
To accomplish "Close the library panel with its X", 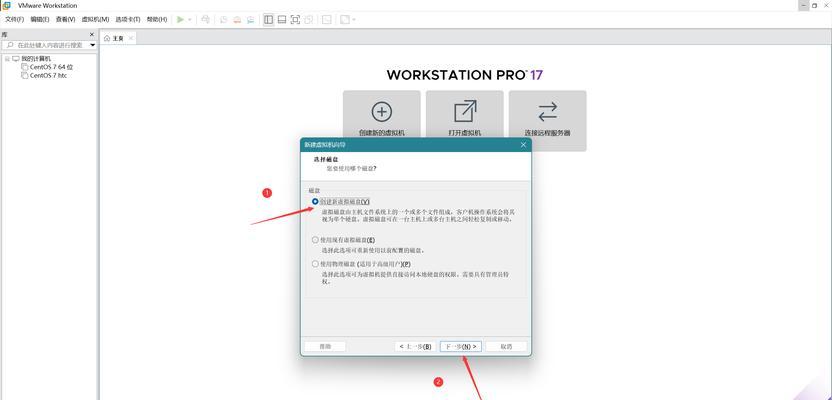I will point(91,34).
